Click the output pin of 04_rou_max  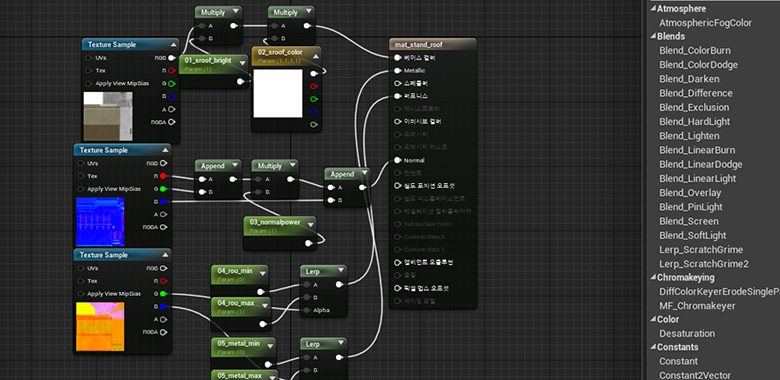pyautogui.click(x=263, y=324)
